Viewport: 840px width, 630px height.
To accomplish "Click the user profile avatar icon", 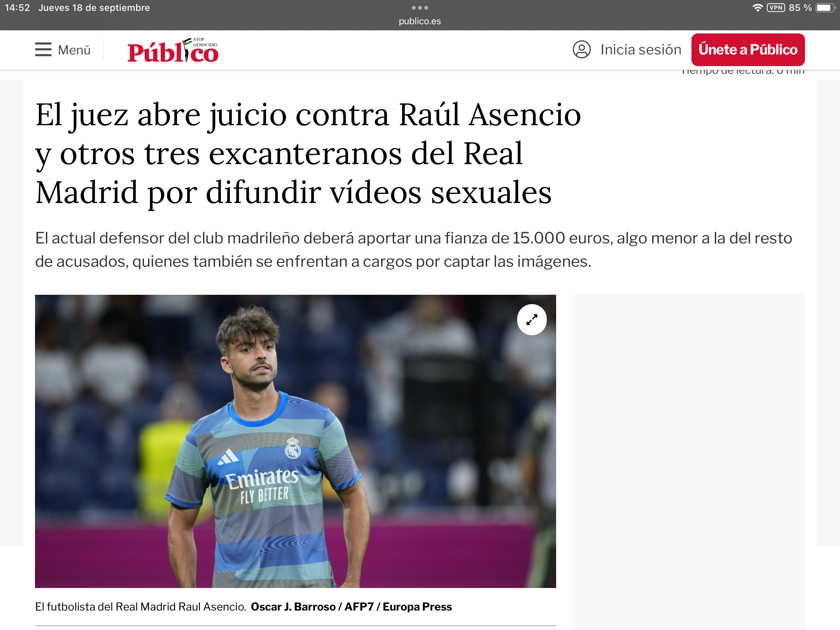I will click(x=582, y=50).
